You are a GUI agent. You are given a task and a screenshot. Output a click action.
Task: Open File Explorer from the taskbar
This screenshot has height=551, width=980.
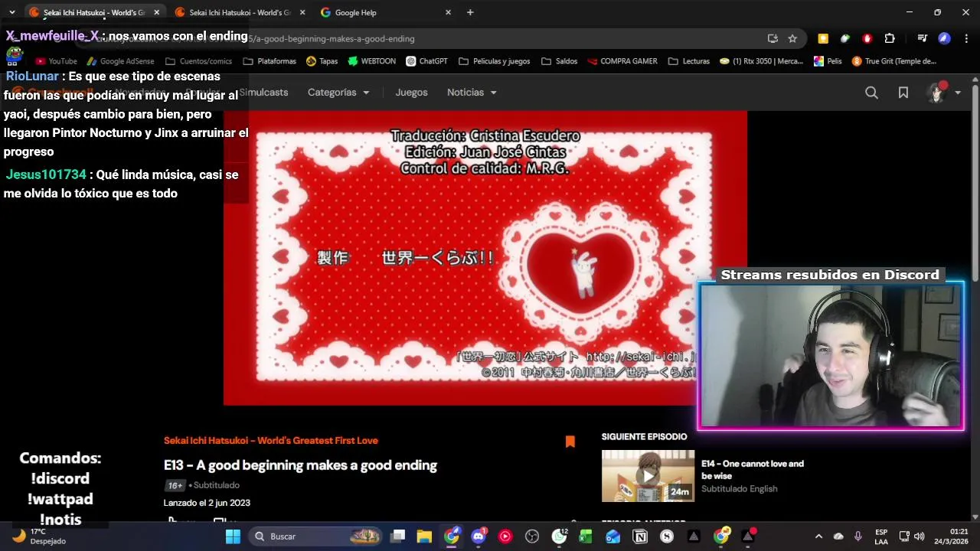click(424, 536)
